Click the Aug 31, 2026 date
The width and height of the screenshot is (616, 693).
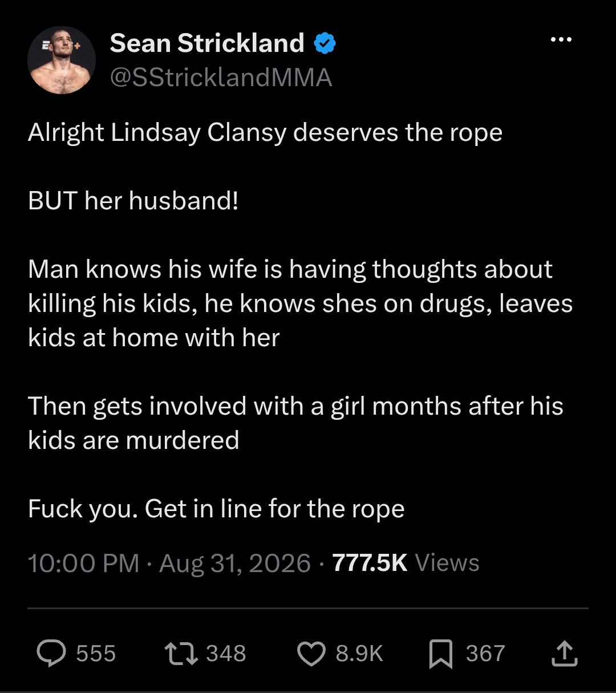coord(235,563)
